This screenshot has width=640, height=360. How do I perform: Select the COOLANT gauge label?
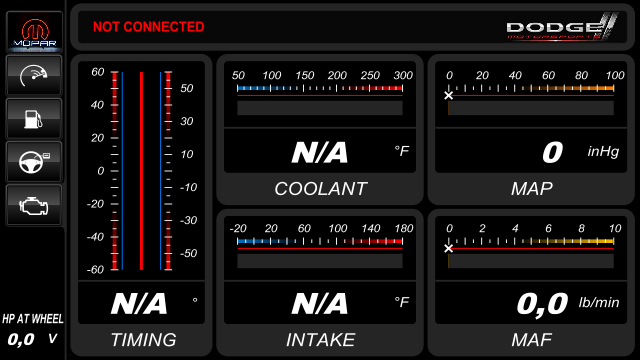coord(320,189)
